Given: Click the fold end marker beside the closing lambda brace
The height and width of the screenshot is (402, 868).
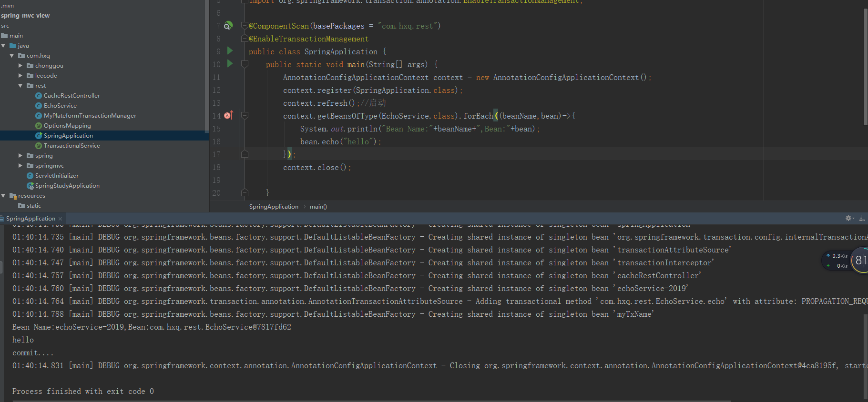Looking at the screenshot, I should click(x=245, y=154).
